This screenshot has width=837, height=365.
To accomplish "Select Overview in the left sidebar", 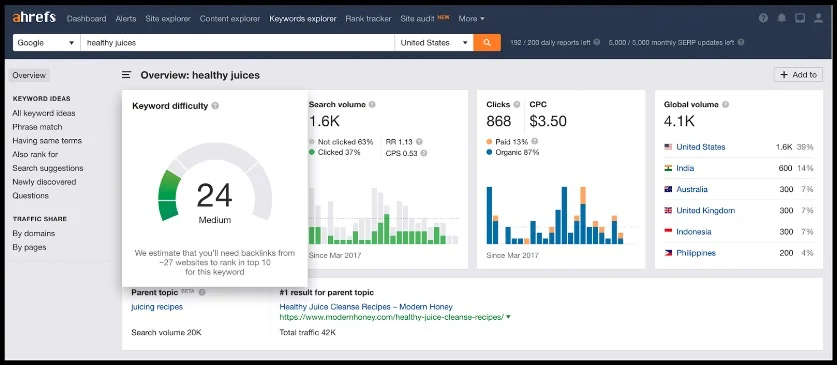I will coord(29,75).
